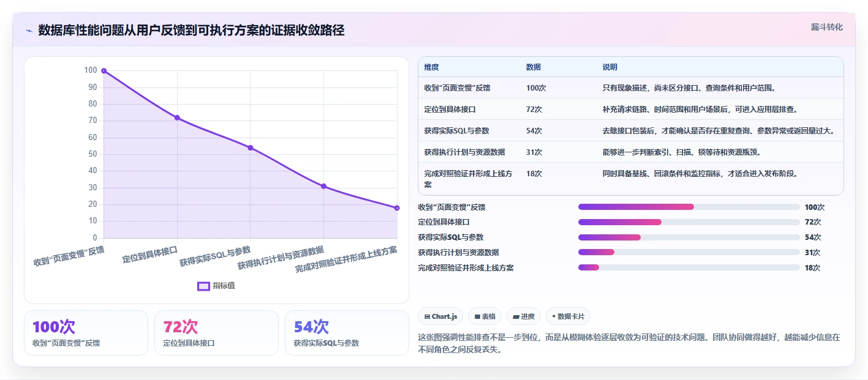
Task: Click description starting 去除接口包装后
Action: pos(719,131)
